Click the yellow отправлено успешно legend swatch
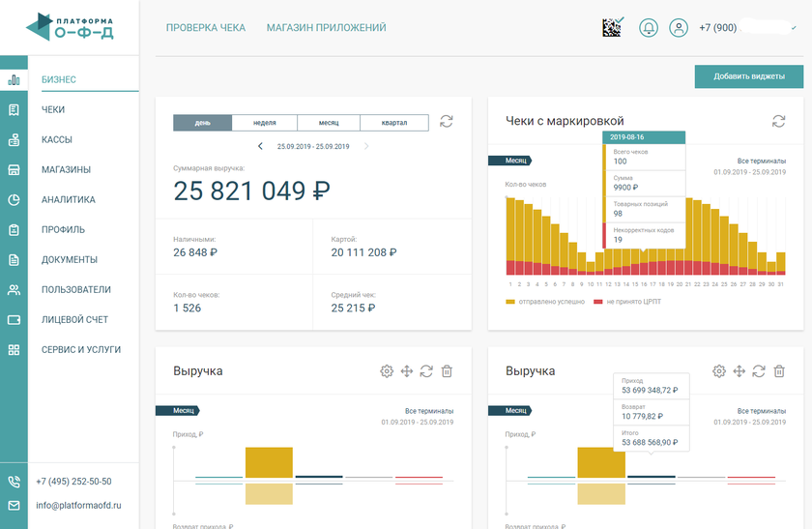This screenshot has width=812, height=529. click(509, 302)
